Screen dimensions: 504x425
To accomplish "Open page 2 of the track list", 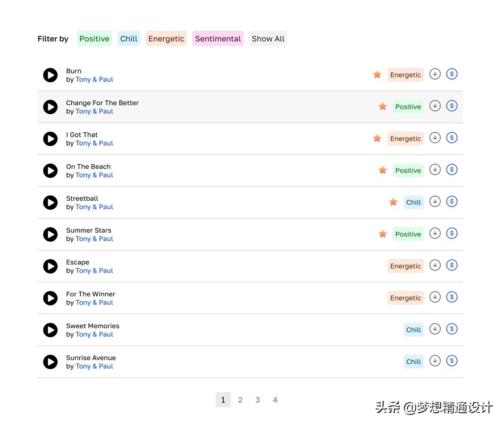I will point(240,399).
